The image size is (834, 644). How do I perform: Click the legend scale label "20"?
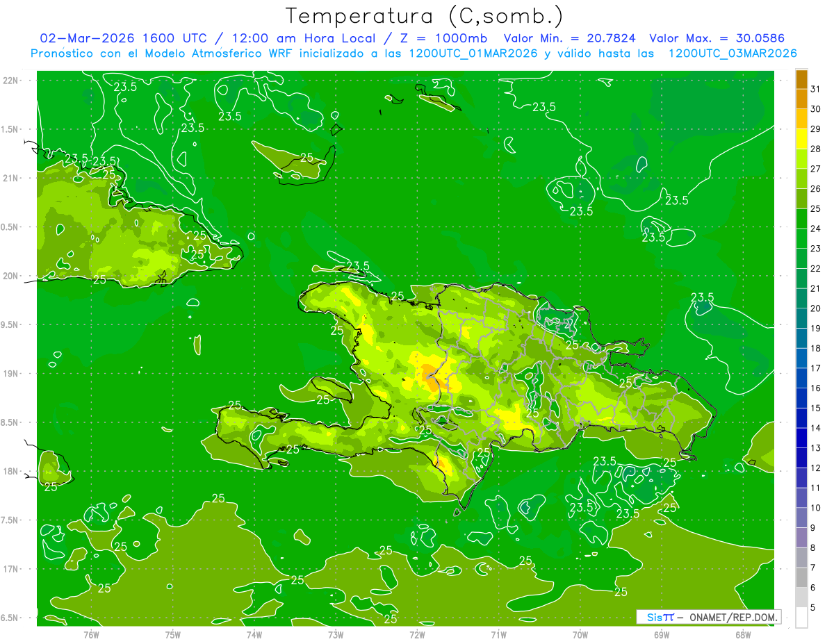click(815, 308)
